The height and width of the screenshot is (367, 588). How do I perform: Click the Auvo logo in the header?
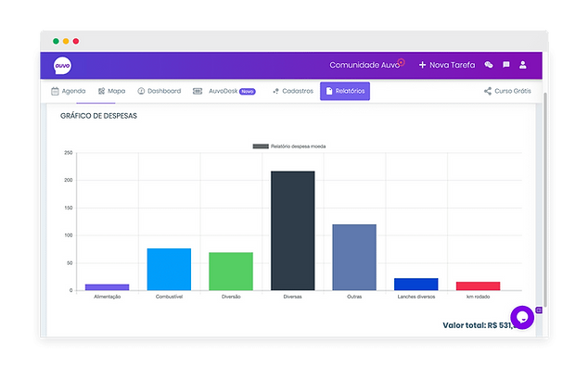[x=62, y=66]
